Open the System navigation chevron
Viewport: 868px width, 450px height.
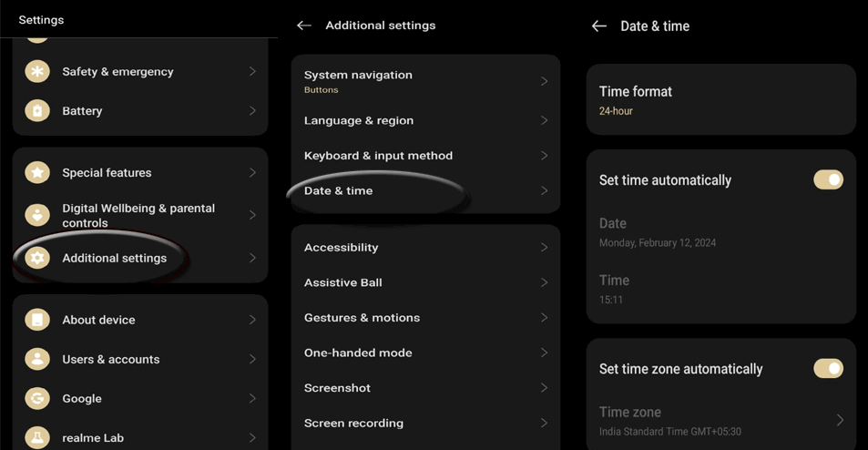pyautogui.click(x=544, y=81)
